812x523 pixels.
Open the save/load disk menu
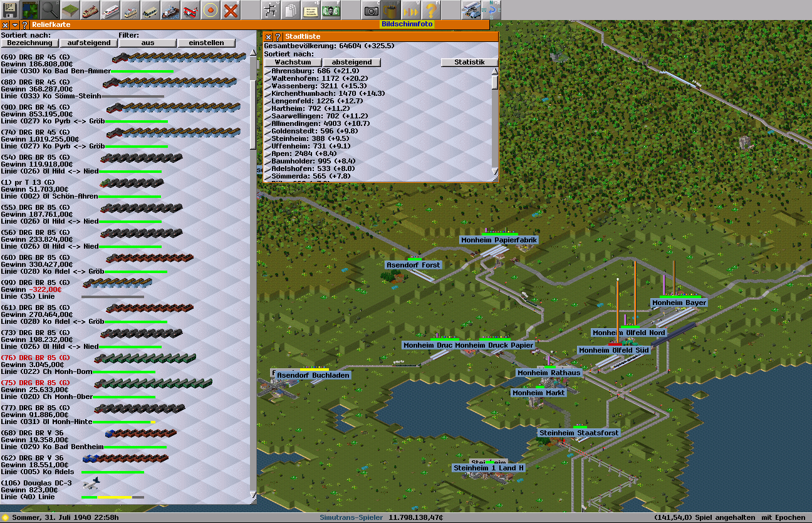click(10, 9)
